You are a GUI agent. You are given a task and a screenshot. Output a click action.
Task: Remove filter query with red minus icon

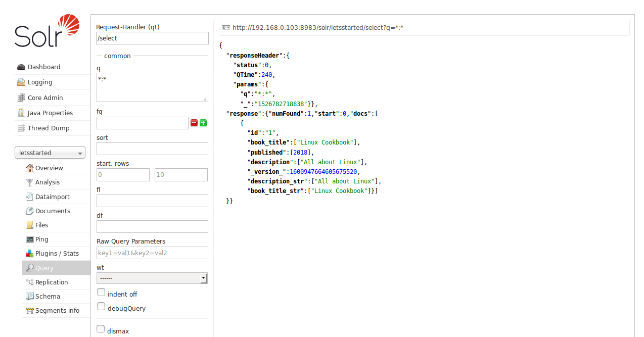(194, 123)
